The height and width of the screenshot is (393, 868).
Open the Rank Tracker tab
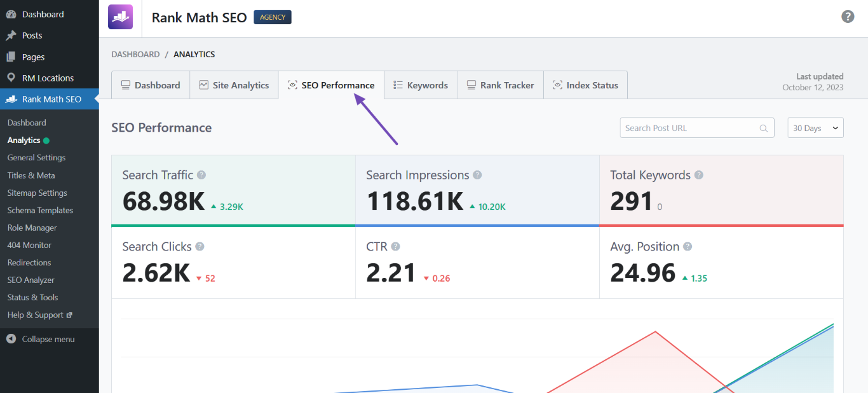[500, 85]
